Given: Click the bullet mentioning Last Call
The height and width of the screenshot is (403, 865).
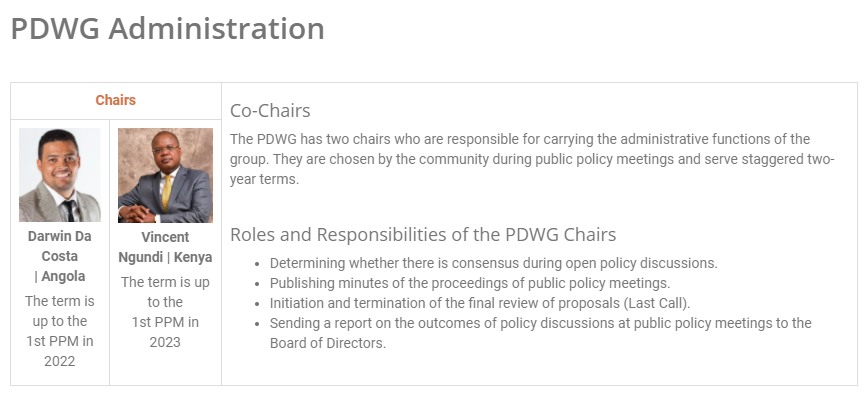Looking at the screenshot, I should [479, 303].
